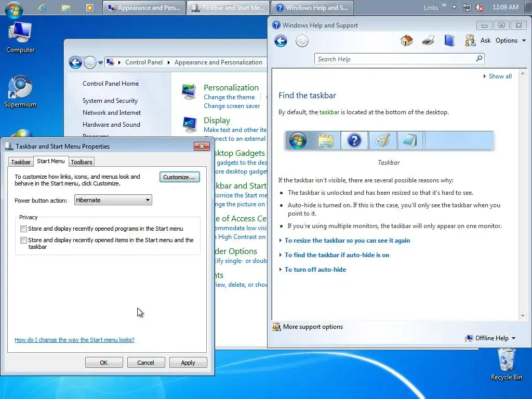Click OK in Taskbar and Start Menu Properties

click(x=104, y=362)
